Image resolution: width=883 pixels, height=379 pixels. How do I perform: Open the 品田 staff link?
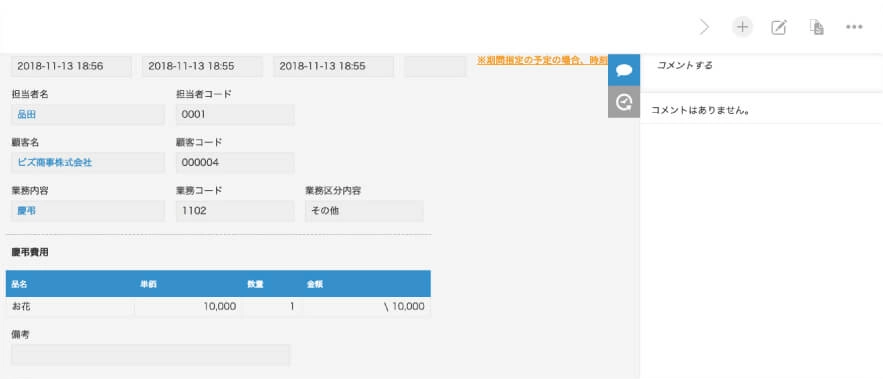click(27, 115)
